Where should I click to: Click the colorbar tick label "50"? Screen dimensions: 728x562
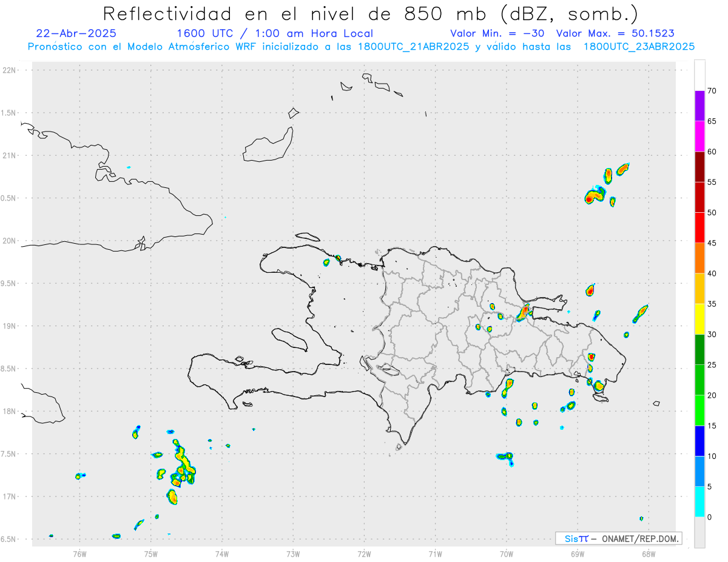pyautogui.click(x=713, y=213)
